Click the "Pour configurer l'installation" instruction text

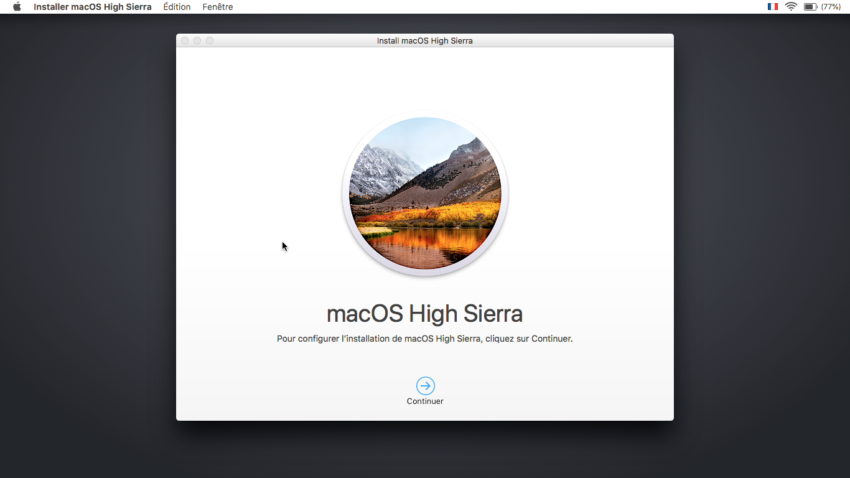(x=424, y=339)
